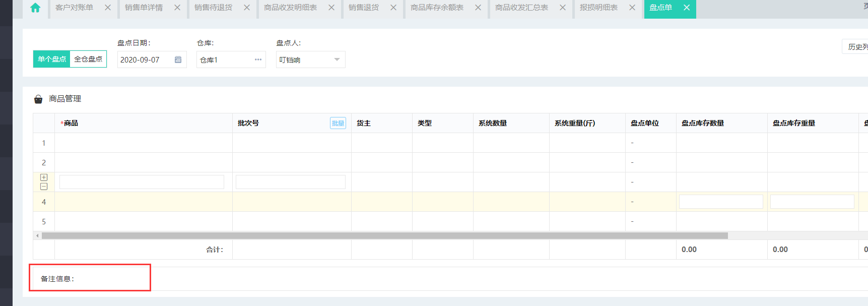This screenshot has width=868, height=306.
Task: Click the 盘点日期 date field
Action: pos(152,59)
